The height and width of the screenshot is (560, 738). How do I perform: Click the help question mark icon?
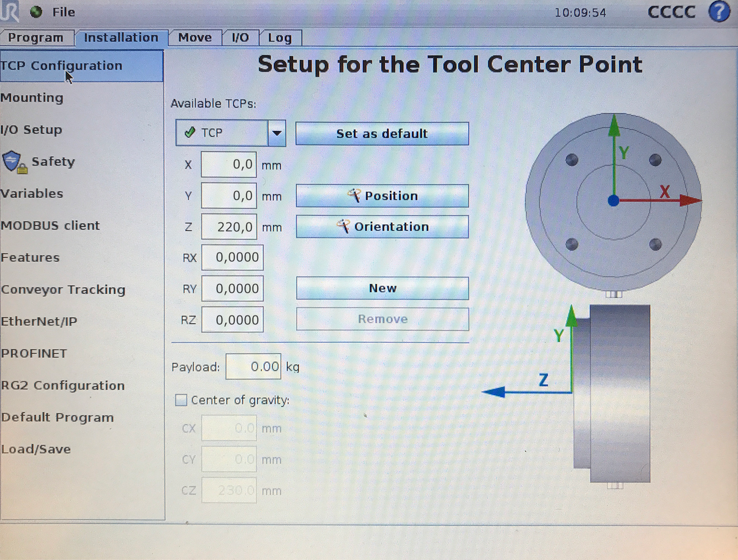(x=719, y=12)
